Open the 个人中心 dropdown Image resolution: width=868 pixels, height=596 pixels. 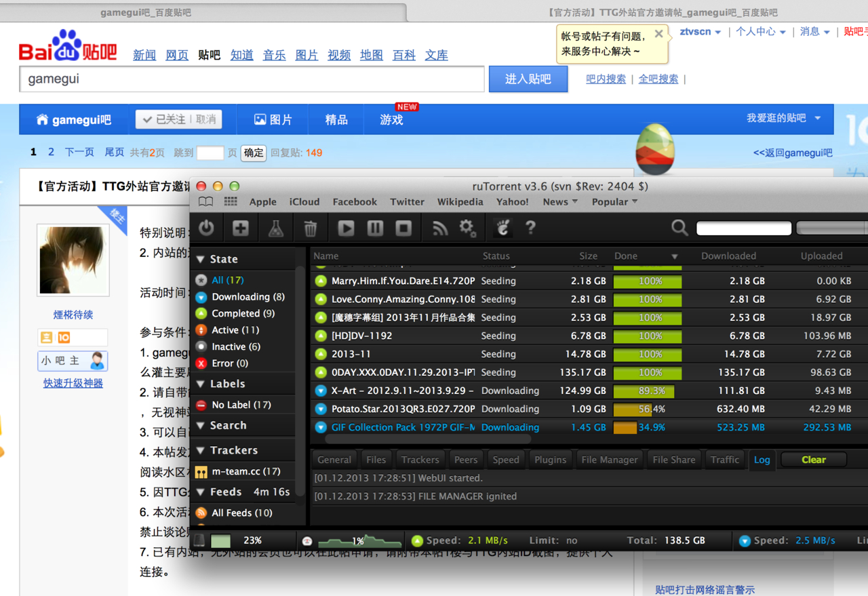click(x=761, y=32)
